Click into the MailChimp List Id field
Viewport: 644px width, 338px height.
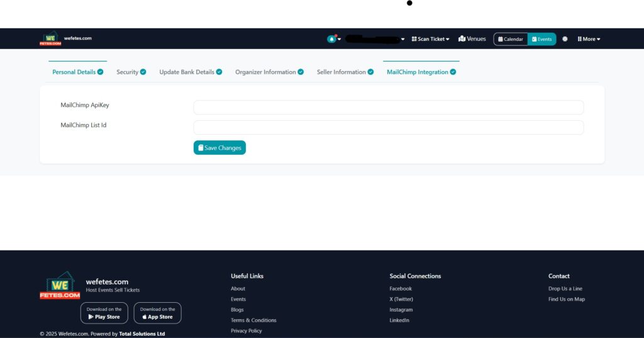tap(388, 128)
